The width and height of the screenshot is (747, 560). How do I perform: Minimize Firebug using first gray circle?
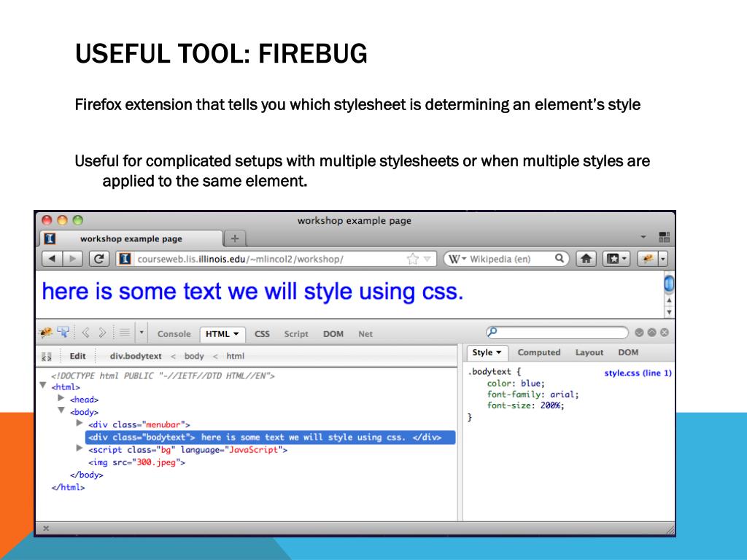coord(639,332)
